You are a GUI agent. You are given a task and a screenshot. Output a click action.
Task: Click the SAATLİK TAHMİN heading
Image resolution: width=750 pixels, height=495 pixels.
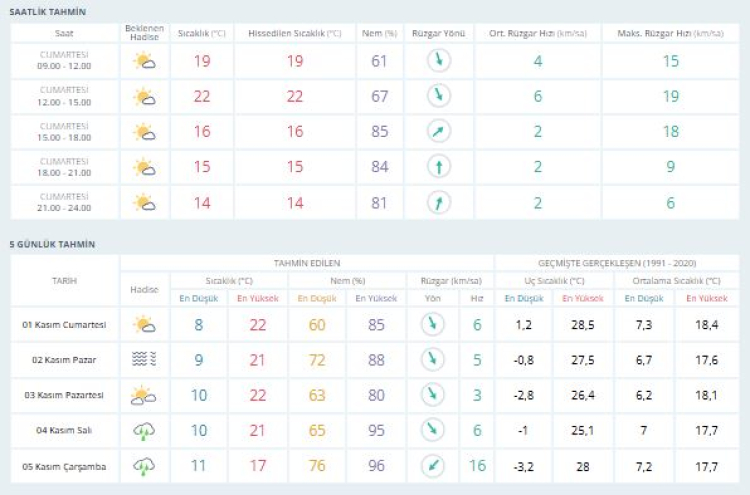[x=47, y=11]
